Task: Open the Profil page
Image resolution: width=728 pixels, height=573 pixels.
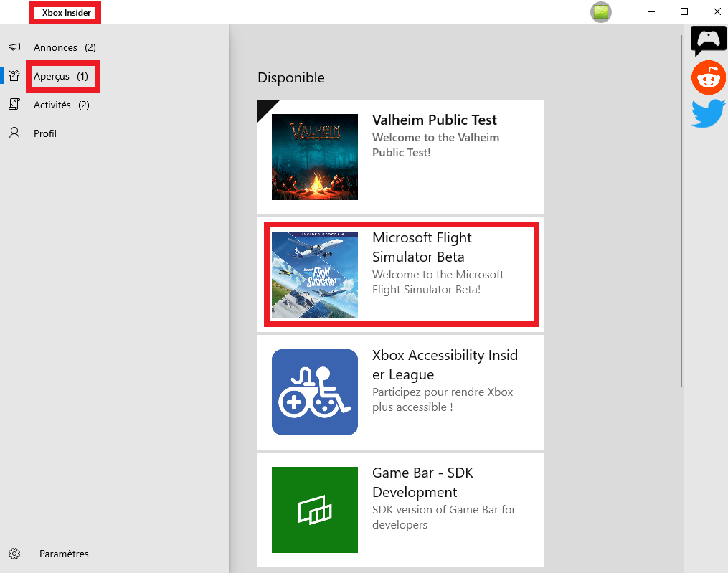Action: click(x=45, y=133)
